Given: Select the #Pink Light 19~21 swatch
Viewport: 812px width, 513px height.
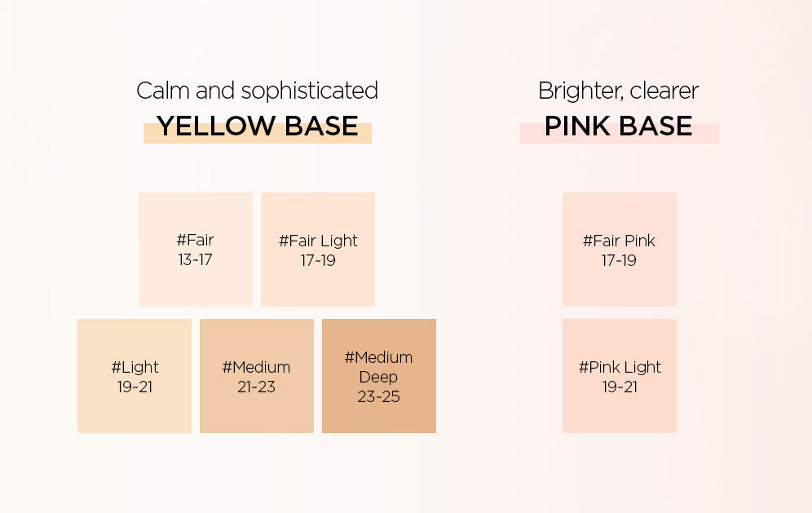Looking at the screenshot, I should point(620,376).
